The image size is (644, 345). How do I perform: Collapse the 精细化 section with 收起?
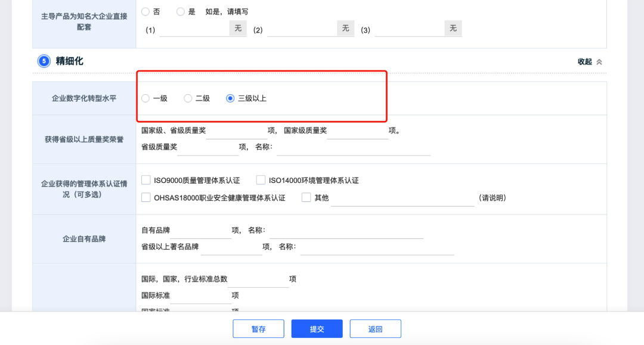tap(589, 61)
